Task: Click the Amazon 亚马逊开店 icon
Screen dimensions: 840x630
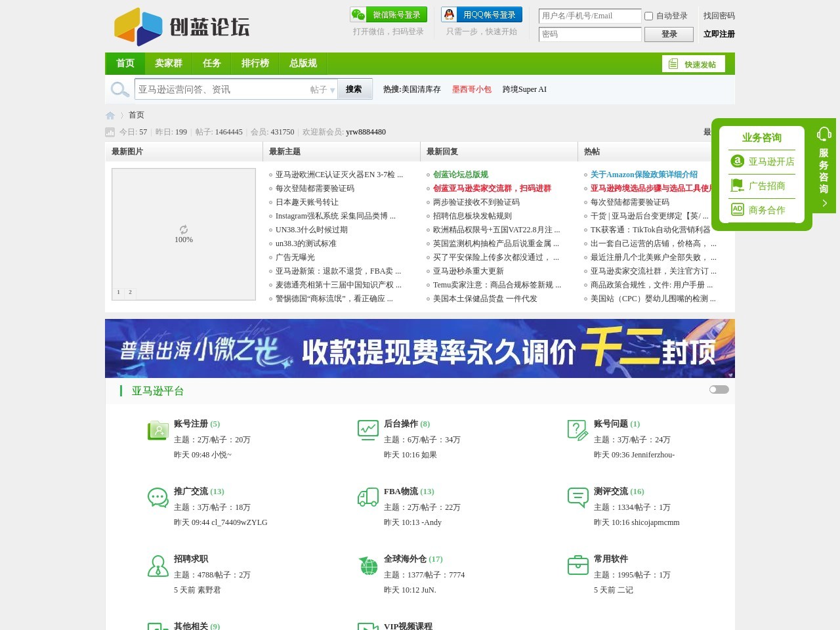Action: (x=738, y=161)
